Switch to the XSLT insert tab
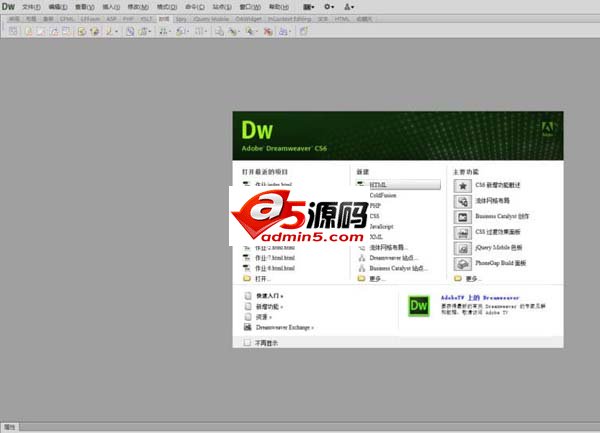600x433 pixels. coord(146,19)
